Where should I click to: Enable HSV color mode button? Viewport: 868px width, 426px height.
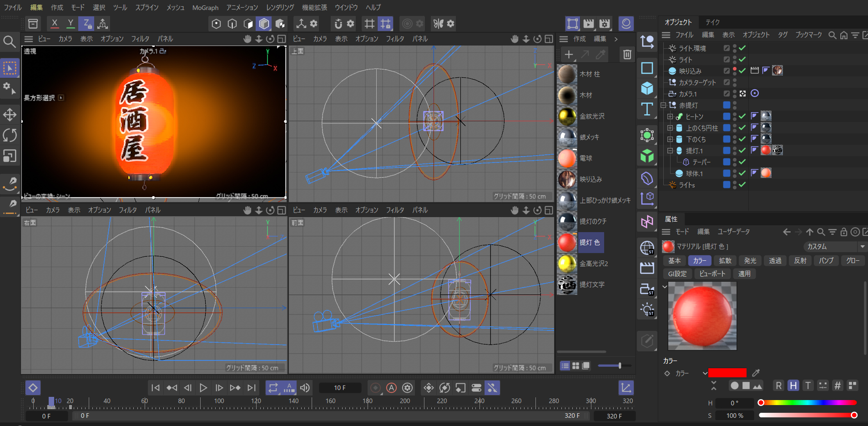pyautogui.click(x=793, y=386)
